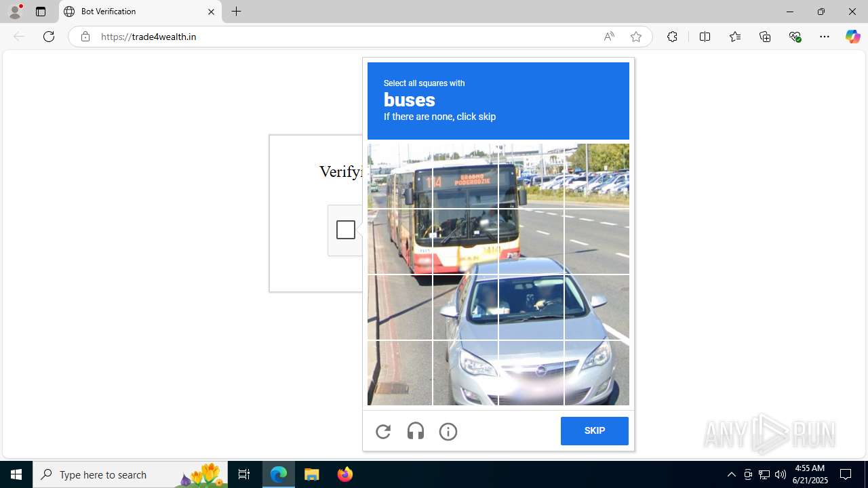
Task: Open Browser essentials icon
Action: point(795,37)
